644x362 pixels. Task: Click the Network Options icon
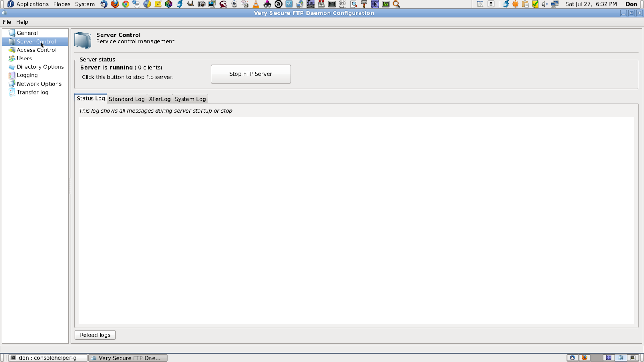point(12,84)
